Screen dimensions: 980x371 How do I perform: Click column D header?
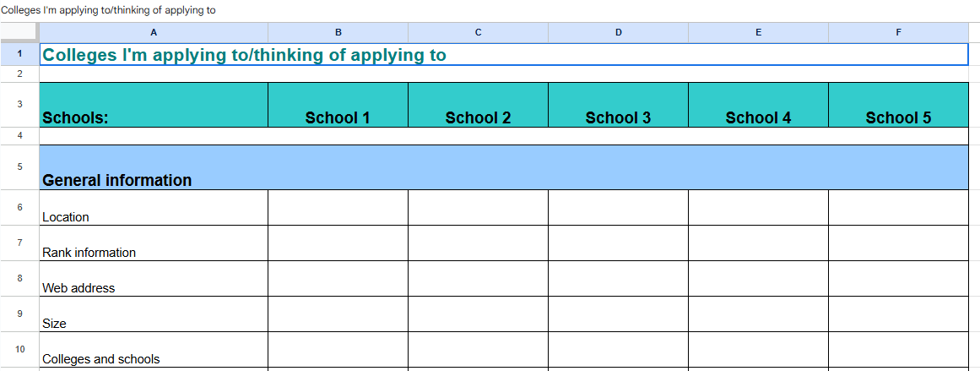click(618, 32)
